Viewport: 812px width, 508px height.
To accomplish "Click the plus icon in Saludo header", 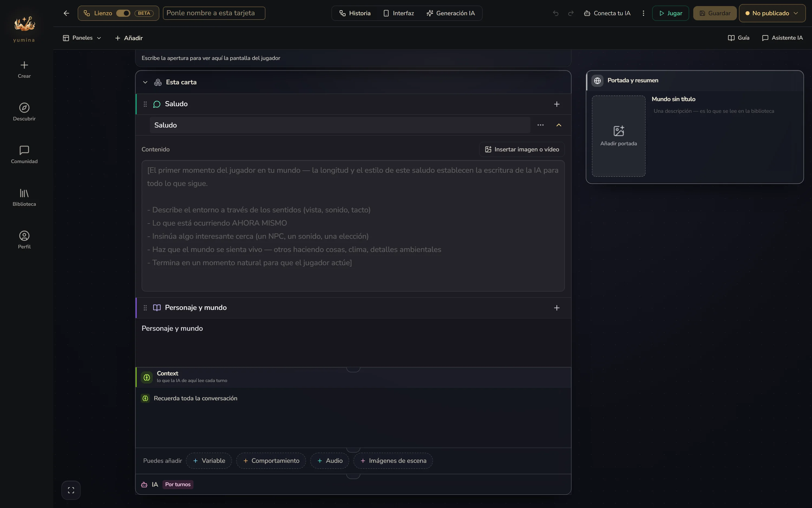I will (557, 104).
